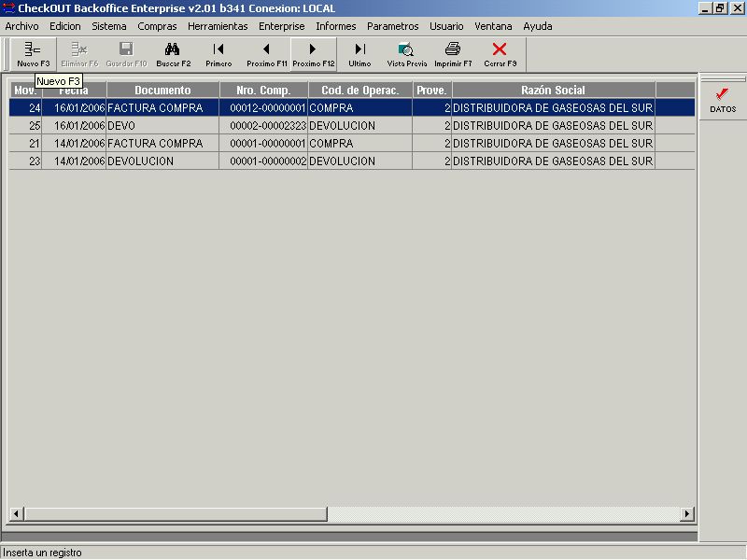This screenshot has height=560, width=747.
Task: Select DEVOLUCION document cell in row 23
Action: [x=162, y=161]
